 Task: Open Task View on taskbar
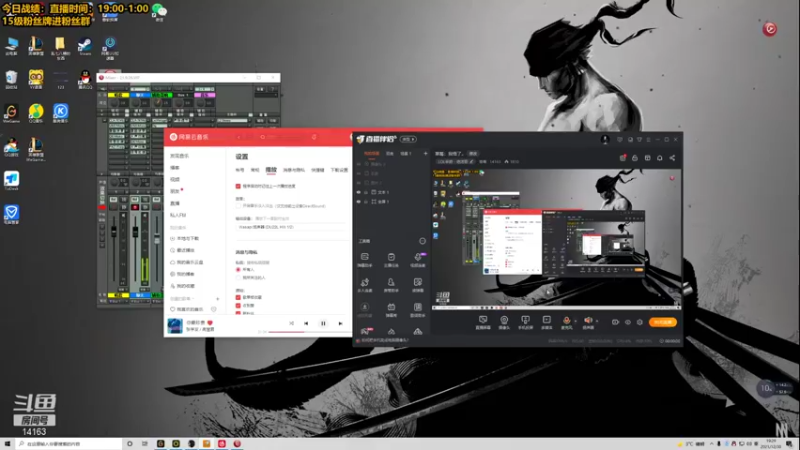click(x=144, y=444)
